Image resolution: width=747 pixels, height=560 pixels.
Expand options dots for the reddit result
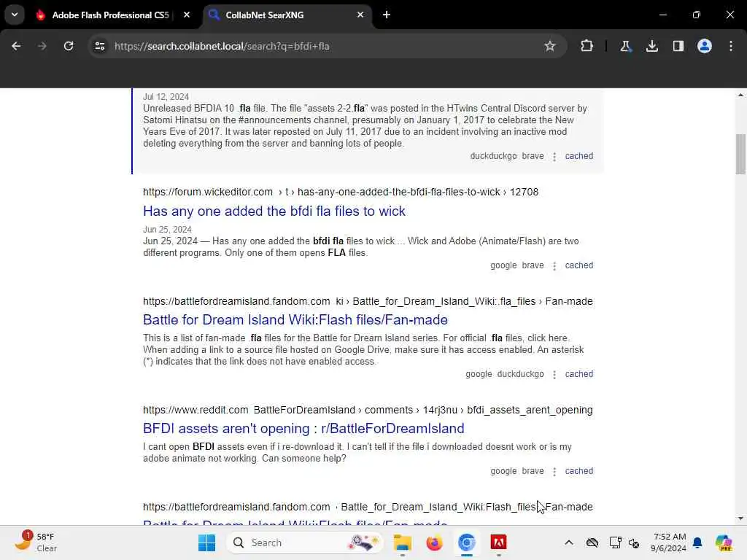coord(554,472)
